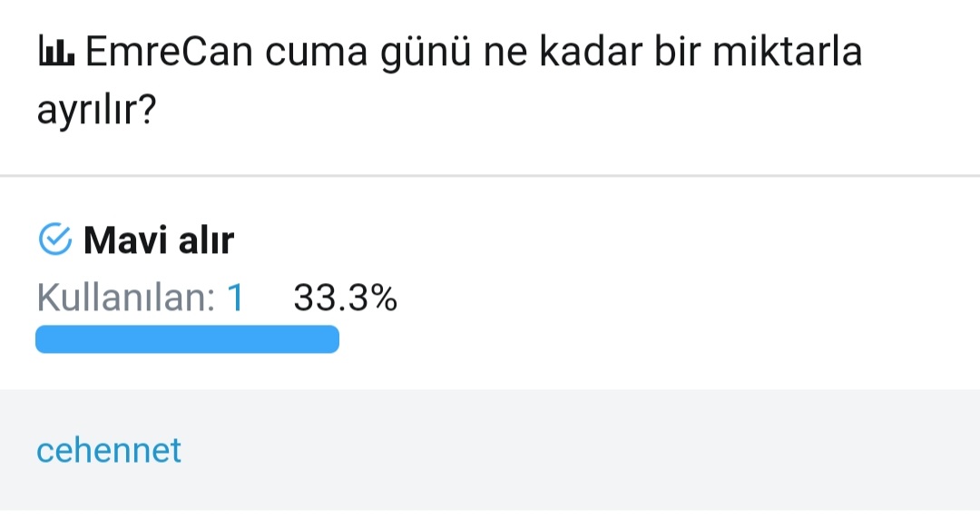Click the blue vote count "1"
The image size is (980, 519).
click(x=235, y=298)
